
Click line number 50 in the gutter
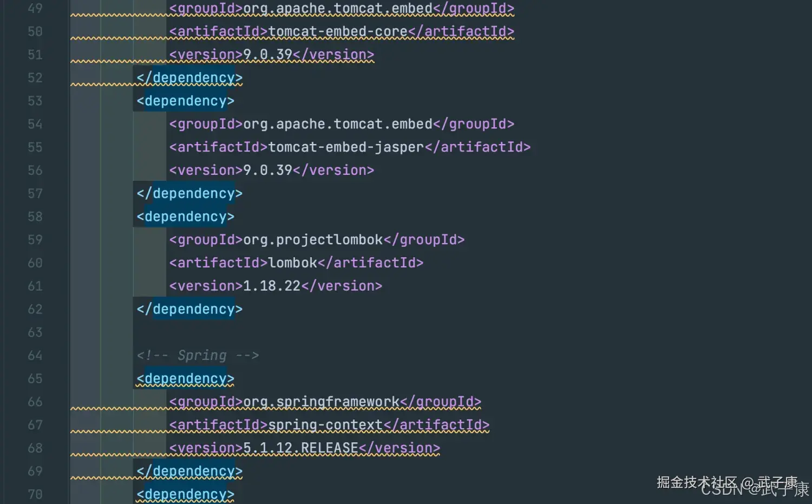(35, 32)
